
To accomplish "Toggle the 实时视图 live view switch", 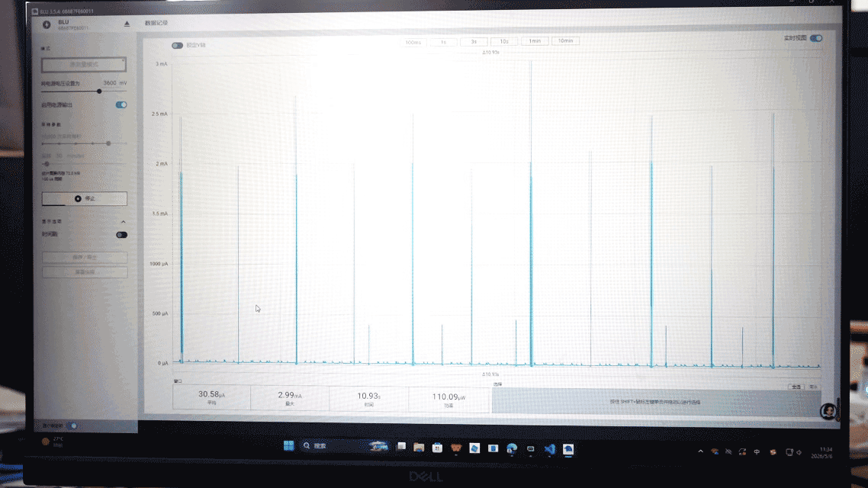I will [816, 38].
